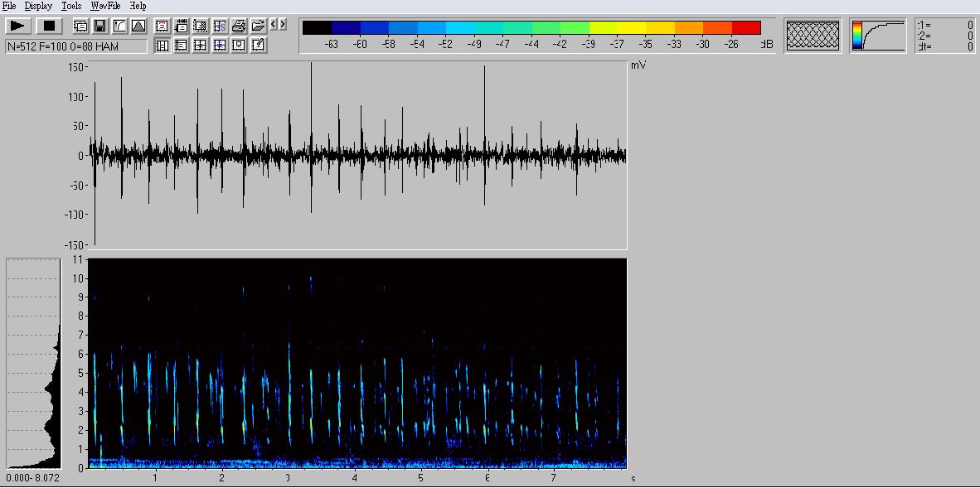The width and height of the screenshot is (980, 488).
Task: Click the curve graph toolbar icon
Action: (119, 27)
